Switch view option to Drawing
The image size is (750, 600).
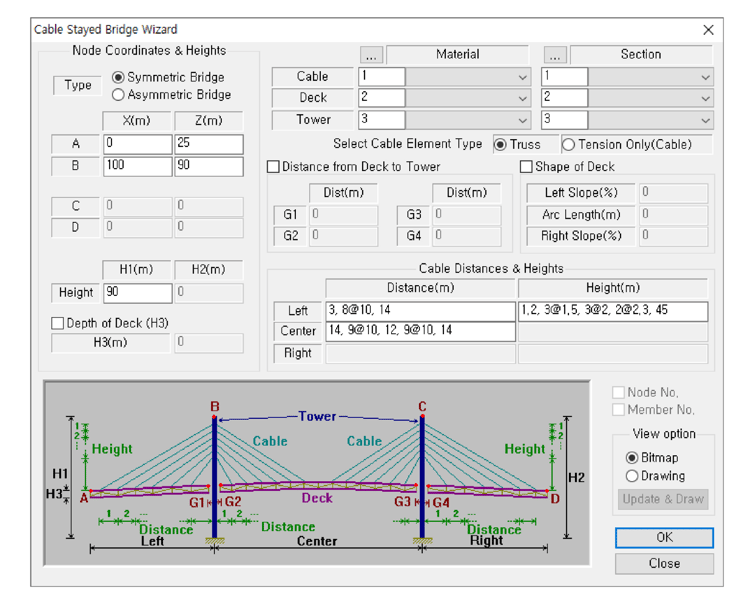click(632, 476)
